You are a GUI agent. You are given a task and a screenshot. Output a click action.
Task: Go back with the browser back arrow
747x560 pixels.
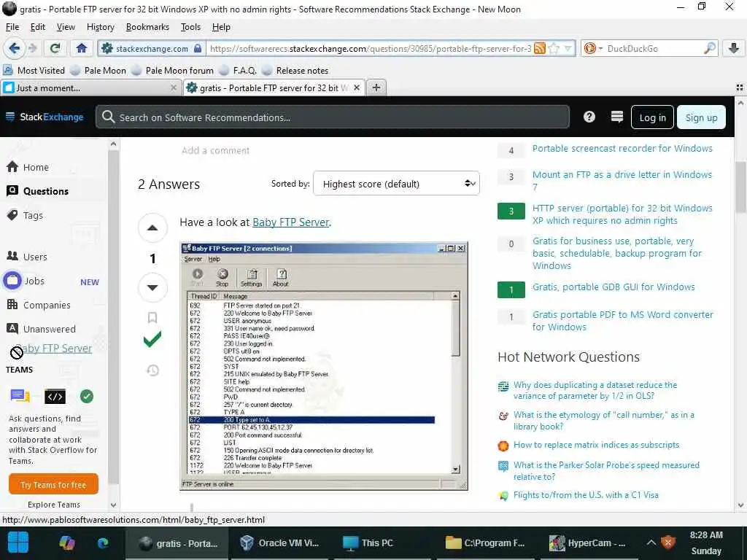[15, 48]
